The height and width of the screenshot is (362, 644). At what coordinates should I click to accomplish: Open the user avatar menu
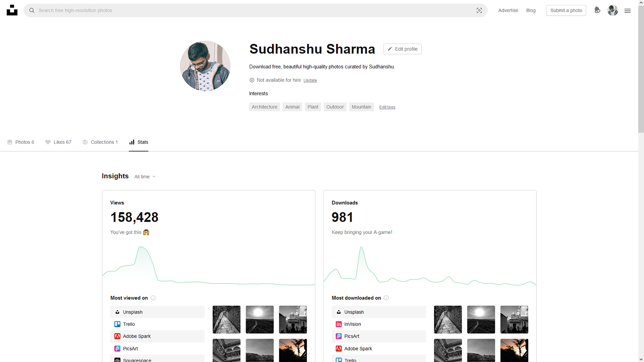(612, 10)
